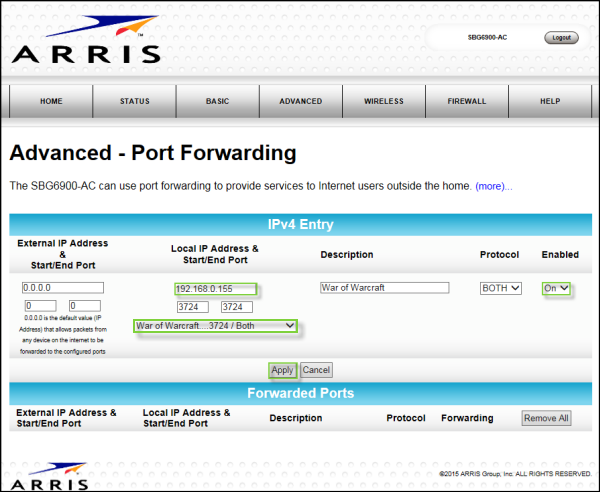Image resolution: width=600 pixels, height=492 pixels.
Task: Open the HOME menu tab
Action: point(51,101)
